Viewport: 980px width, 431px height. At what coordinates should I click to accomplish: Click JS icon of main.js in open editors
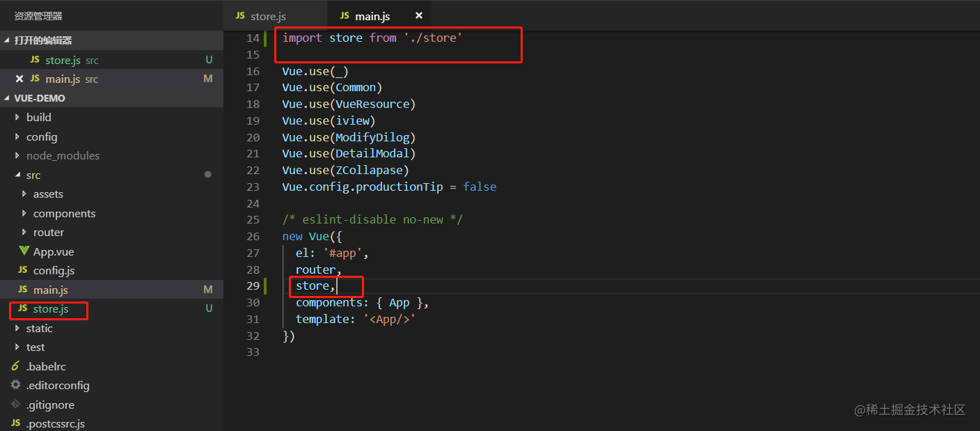35,79
